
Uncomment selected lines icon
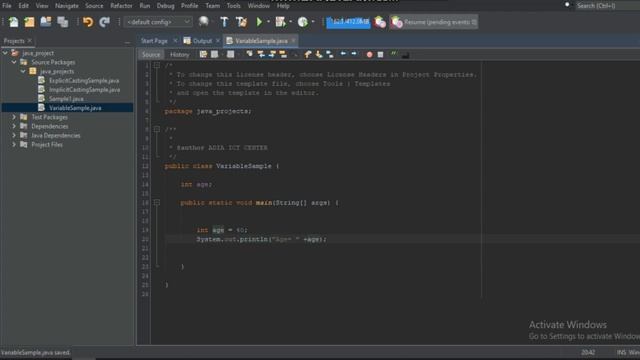(x=405, y=55)
